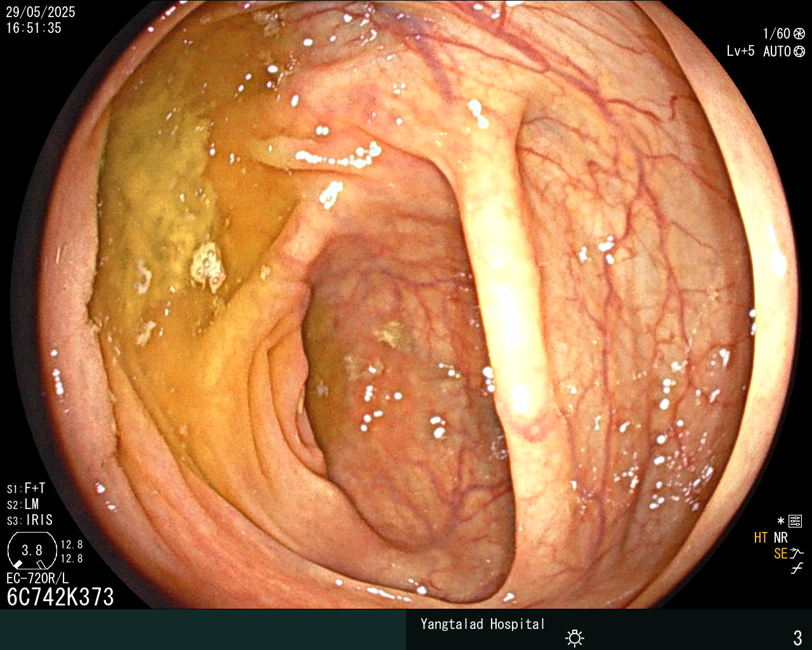Click the Lv+5 brightness level
Image resolution: width=812 pixels, height=650 pixels.
(740, 51)
